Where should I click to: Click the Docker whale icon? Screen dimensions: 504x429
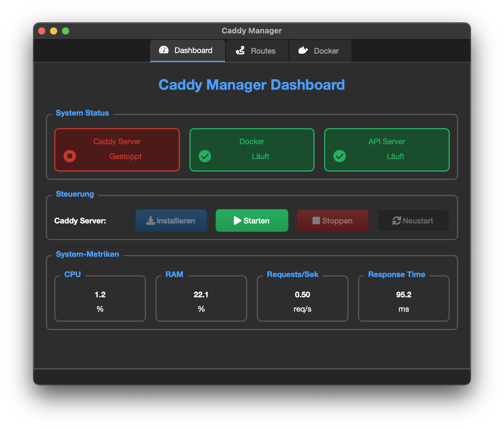tap(303, 50)
